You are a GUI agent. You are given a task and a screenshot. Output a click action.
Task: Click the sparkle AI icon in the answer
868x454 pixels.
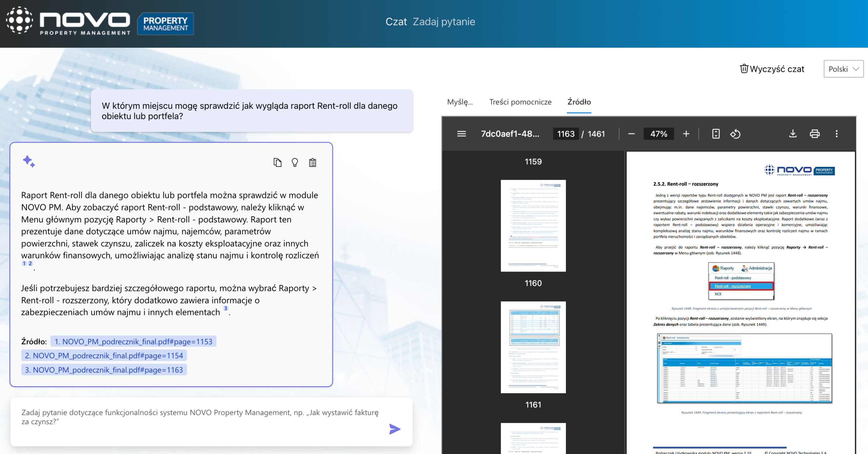coord(29,161)
